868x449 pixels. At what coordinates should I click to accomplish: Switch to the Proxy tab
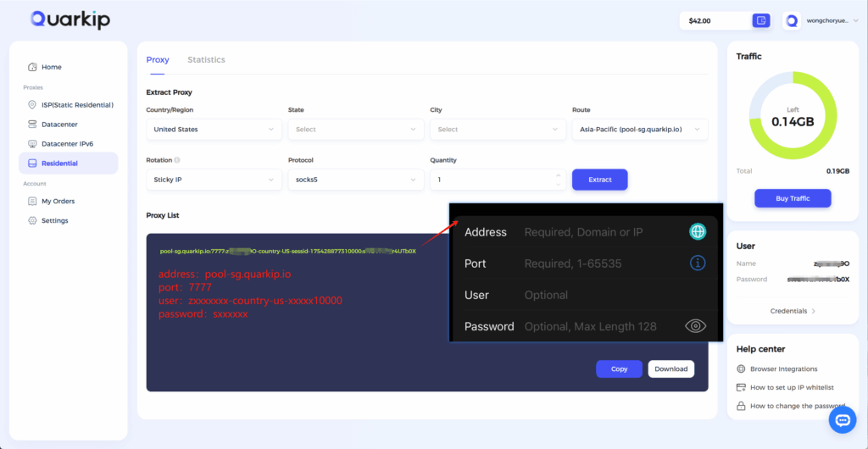[x=158, y=59]
